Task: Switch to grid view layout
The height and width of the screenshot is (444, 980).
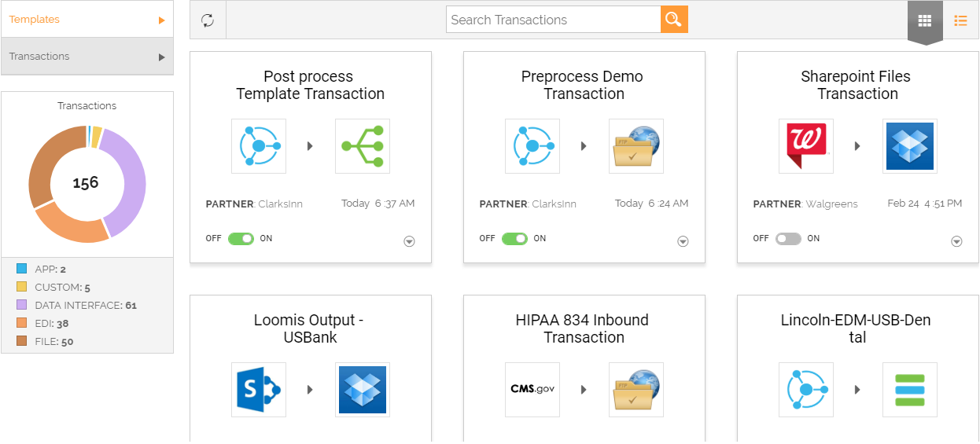Action: 925,21
